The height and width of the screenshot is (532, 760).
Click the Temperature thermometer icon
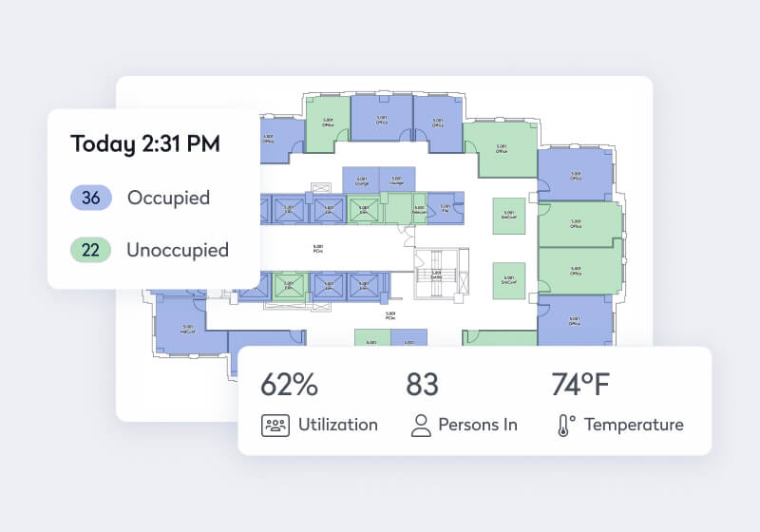pos(566,425)
